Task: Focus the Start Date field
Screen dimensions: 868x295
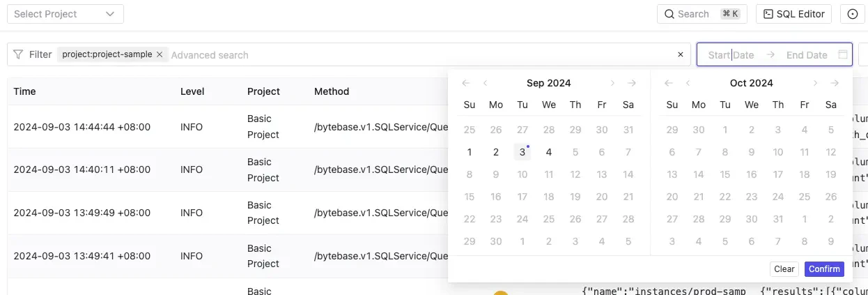Action: pyautogui.click(x=731, y=55)
